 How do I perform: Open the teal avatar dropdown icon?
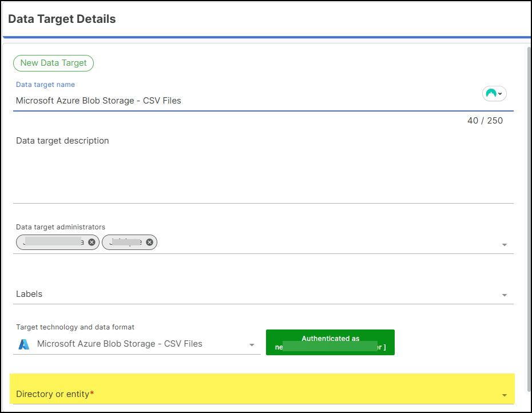[494, 93]
